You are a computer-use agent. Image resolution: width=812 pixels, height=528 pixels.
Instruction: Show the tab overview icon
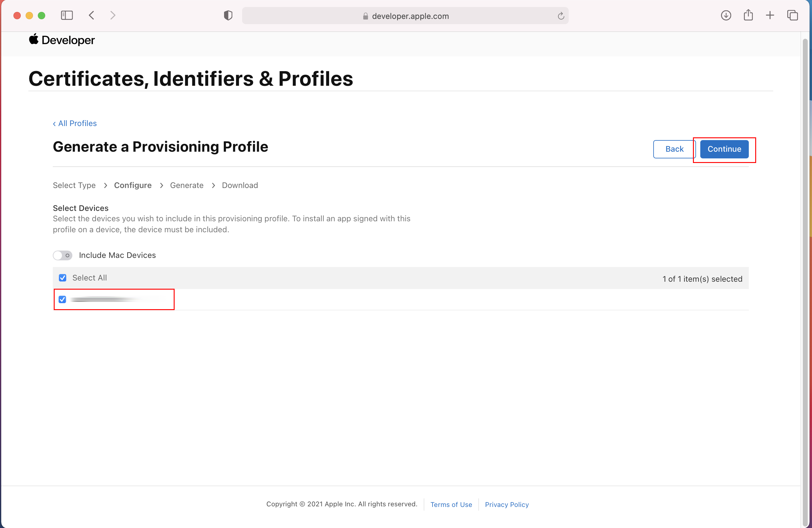coord(792,15)
